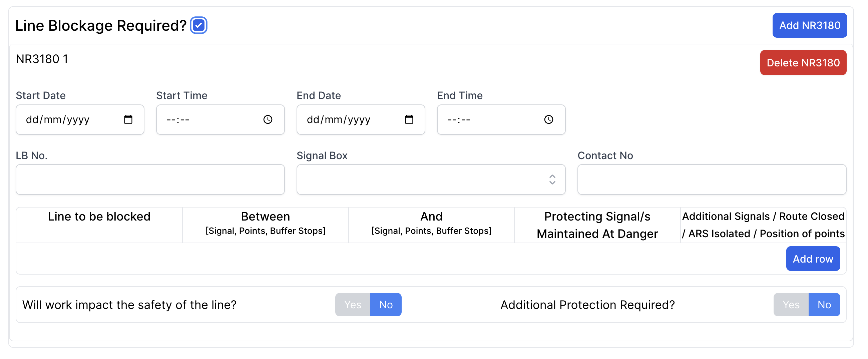Image resolution: width=868 pixels, height=359 pixels.
Task: Click the End Date input field
Action: [347, 119]
